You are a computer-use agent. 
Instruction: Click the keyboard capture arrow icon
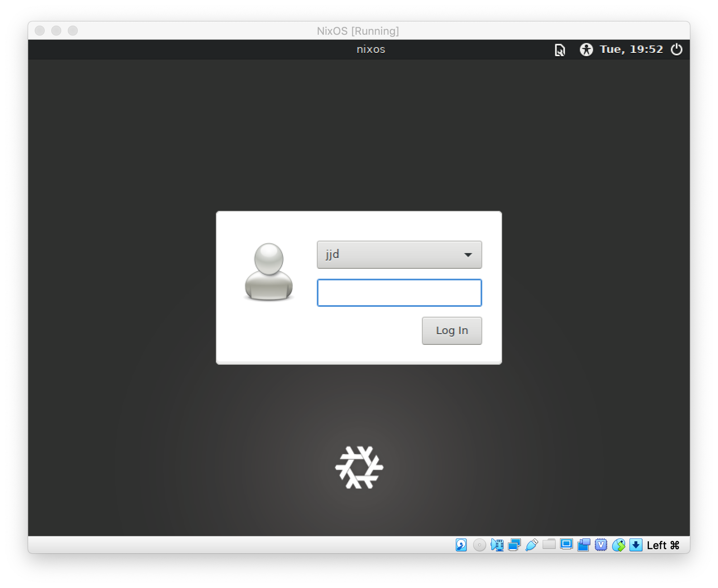coord(636,545)
